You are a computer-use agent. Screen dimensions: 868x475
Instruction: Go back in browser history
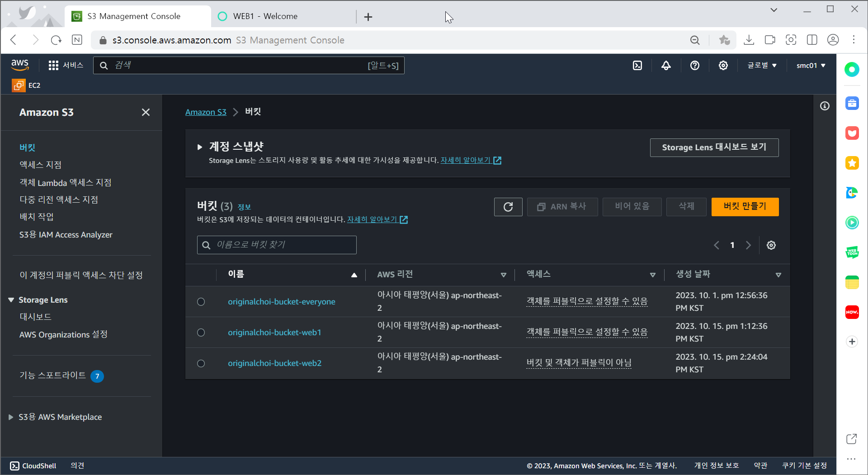pos(14,40)
